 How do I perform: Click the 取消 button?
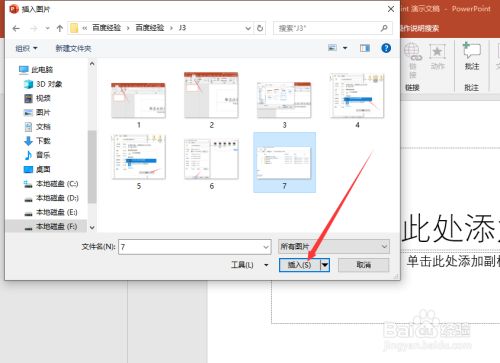pos(364,265)
